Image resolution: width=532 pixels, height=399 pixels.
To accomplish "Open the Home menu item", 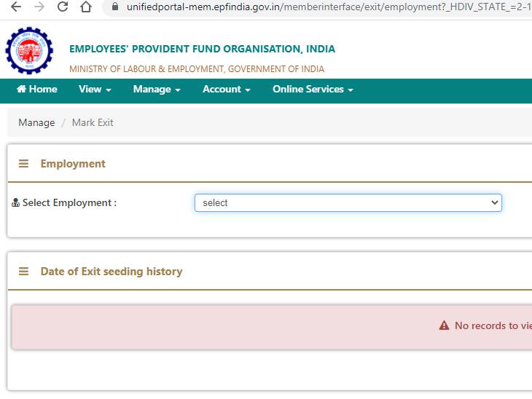I will pos(36,89).
